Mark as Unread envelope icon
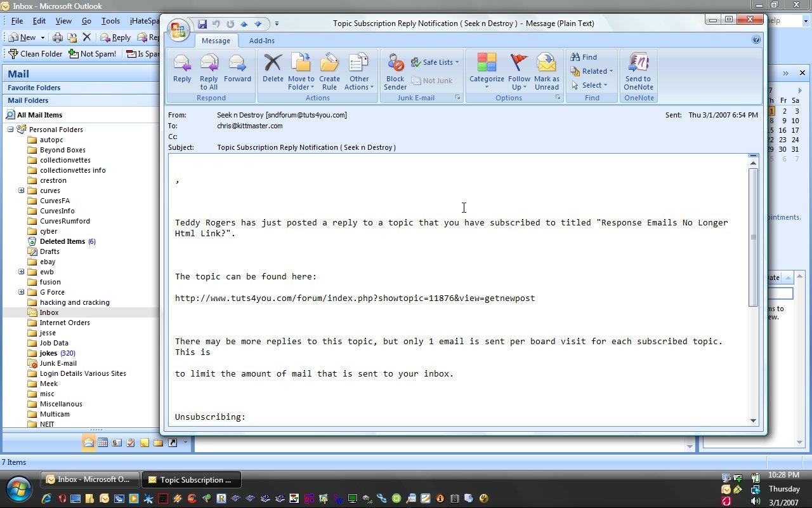 (546, 72)
